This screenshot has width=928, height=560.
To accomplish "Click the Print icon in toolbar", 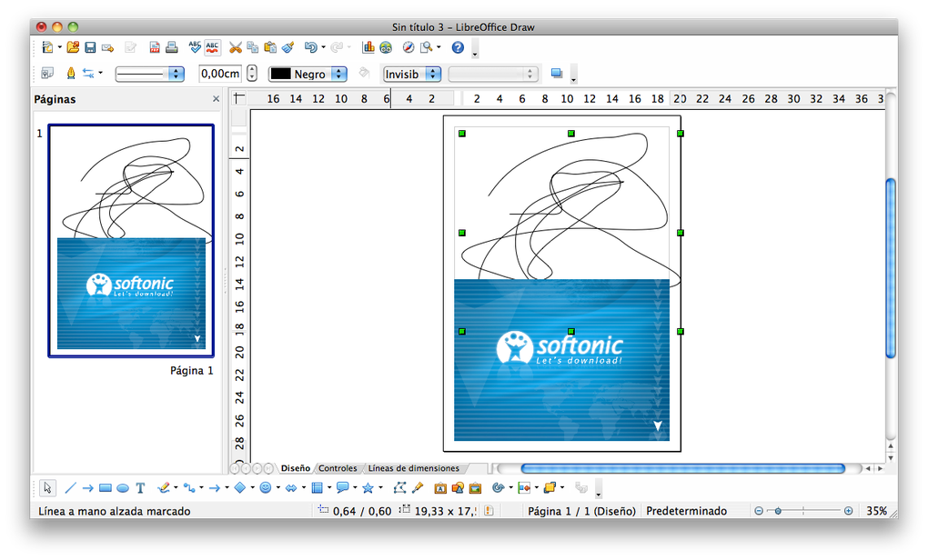I will coord(170,47).
